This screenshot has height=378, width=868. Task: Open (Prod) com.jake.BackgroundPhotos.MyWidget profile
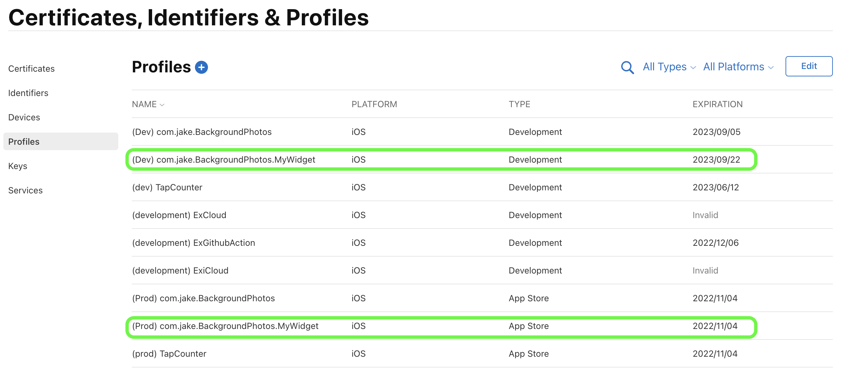pos(225,326)
